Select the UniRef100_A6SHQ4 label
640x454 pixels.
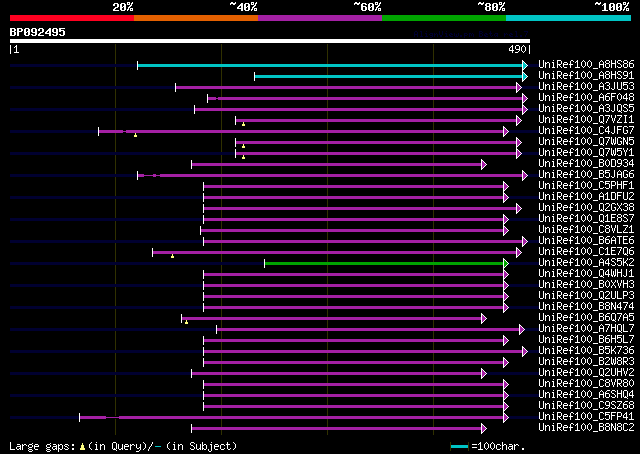click(x=586, y=395)
